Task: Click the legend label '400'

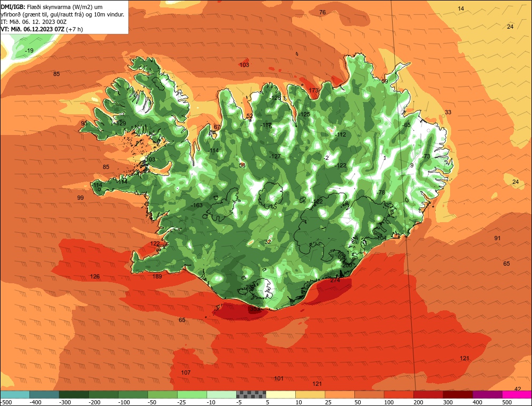Action: [477, 402]
